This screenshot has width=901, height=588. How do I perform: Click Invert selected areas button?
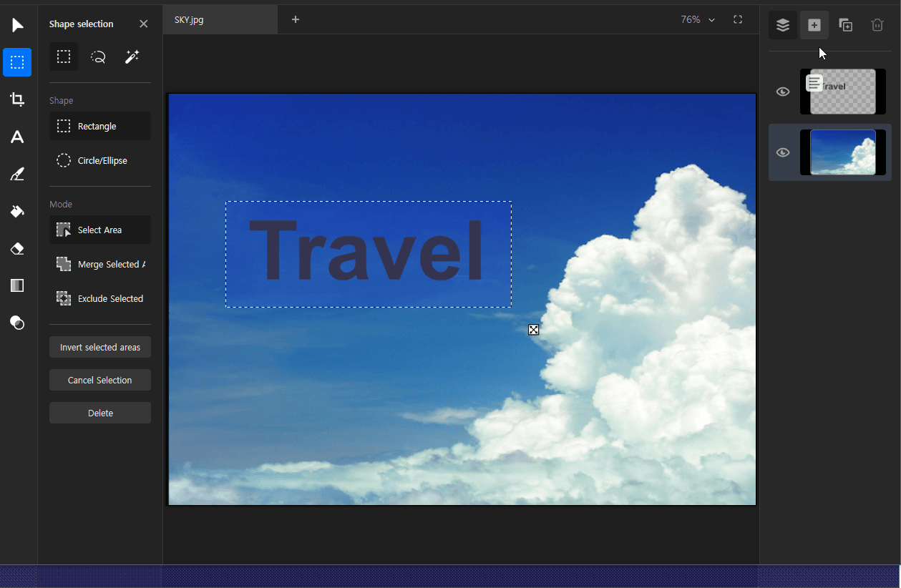pos(100,347)
